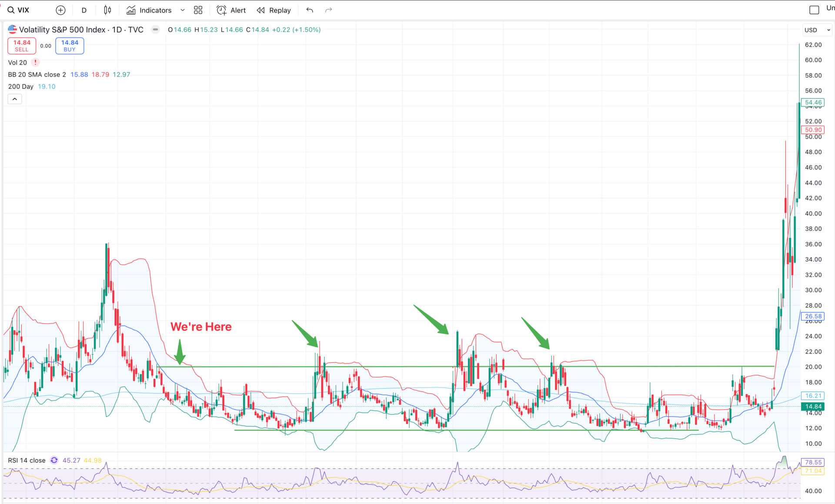Change the D daily interval

point(84,10)
